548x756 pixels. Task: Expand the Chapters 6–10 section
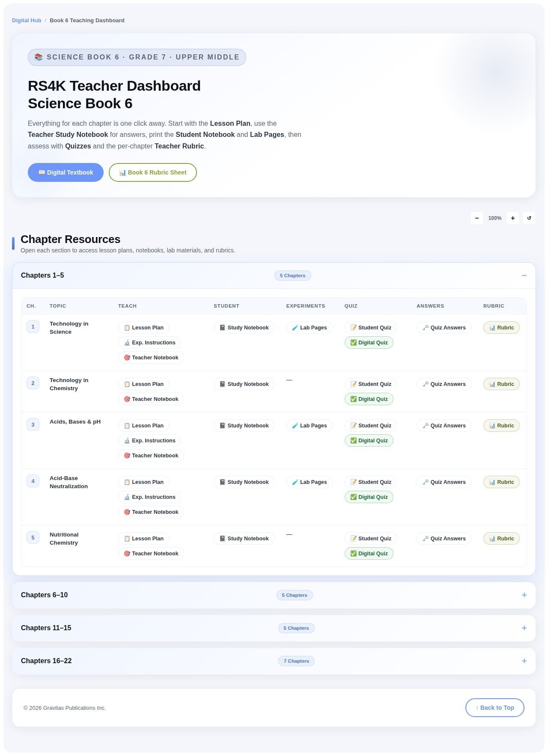(x=274, y=595)
